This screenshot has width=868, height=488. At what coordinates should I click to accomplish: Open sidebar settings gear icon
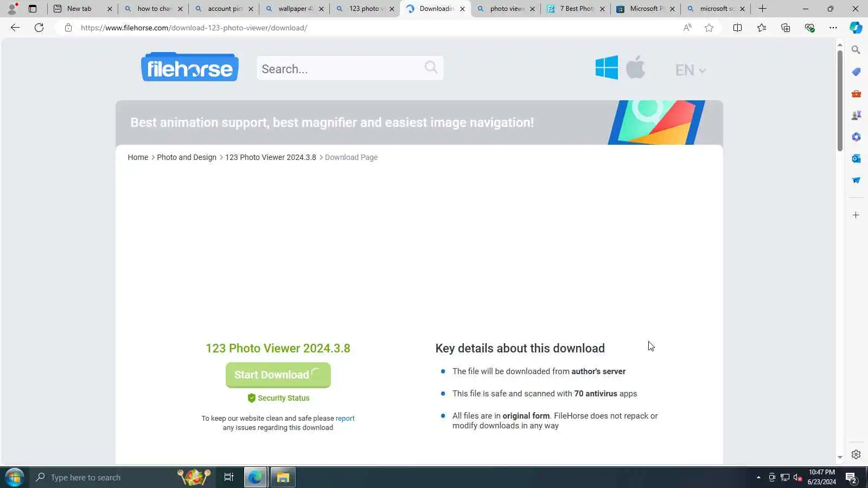(856, 454)
